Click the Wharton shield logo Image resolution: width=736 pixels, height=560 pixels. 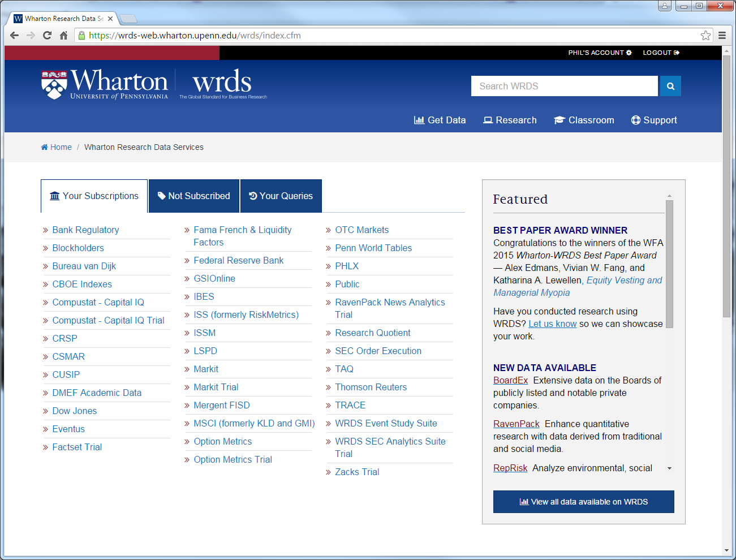pos(54,85)
